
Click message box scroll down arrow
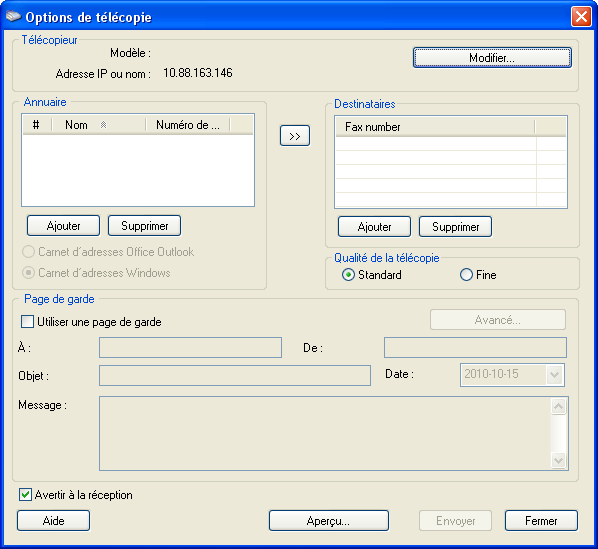pos(558,460)
